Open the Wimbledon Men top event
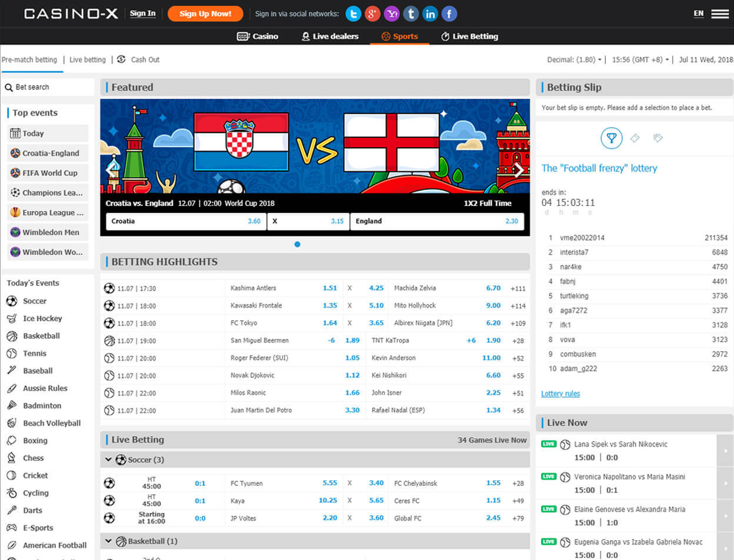This screenshot has height=560, width=734. (48, 232)
